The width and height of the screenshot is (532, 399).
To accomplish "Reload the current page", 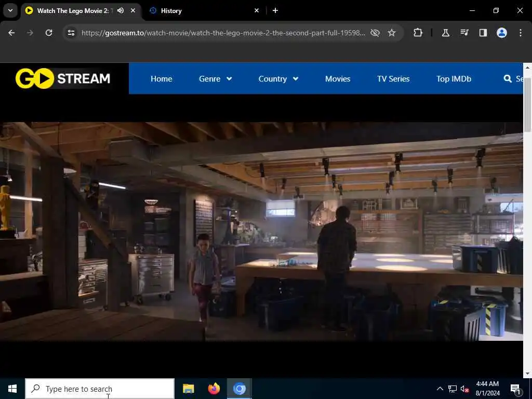I will (x=49, y=33).
